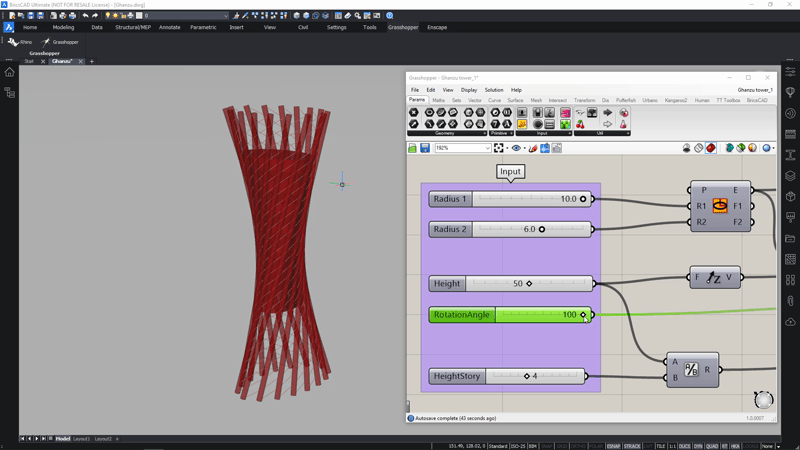
Task: Expand the Geometry panel in Params tab
Action: coord(486,133)
